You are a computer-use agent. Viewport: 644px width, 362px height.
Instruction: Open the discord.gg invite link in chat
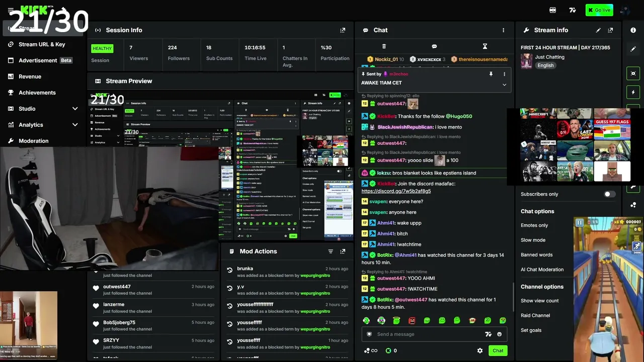(396, 191)
